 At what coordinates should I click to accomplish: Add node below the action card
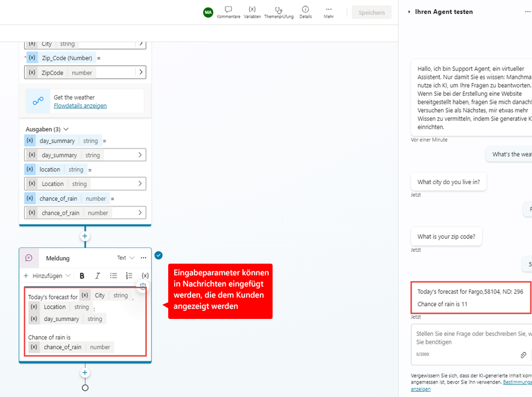pyautogui.click(x=85, y=236)
